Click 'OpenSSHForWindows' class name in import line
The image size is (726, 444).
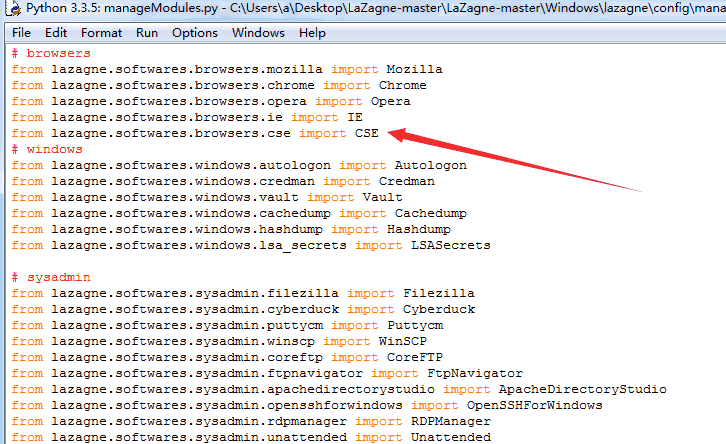(x=534, y=406)
